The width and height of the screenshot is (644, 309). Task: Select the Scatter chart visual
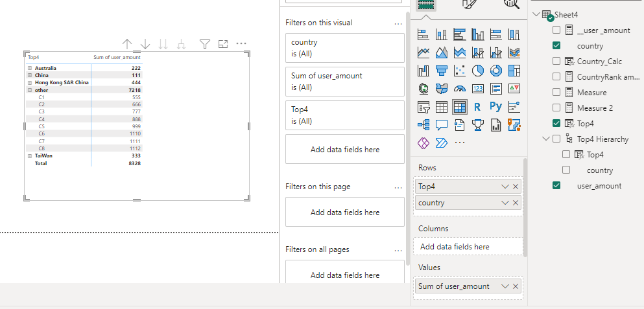pos(460,71)
